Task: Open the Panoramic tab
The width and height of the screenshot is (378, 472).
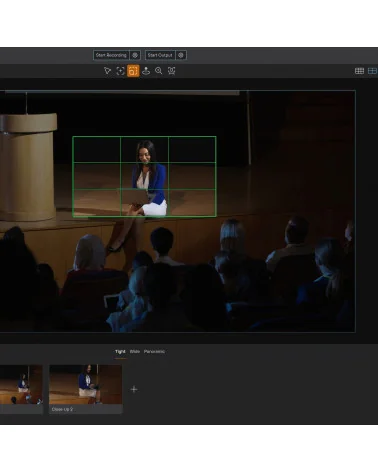Action: 154,352
